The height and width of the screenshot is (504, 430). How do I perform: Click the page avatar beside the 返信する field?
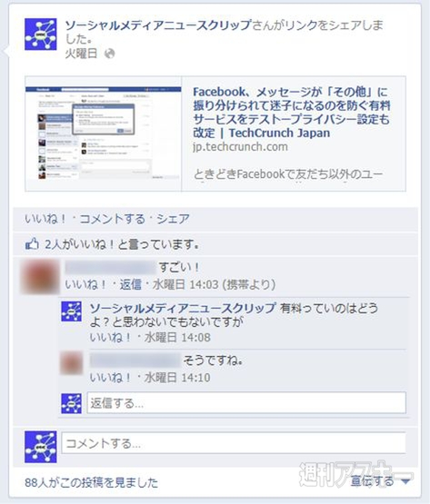(x=72, y=403)
